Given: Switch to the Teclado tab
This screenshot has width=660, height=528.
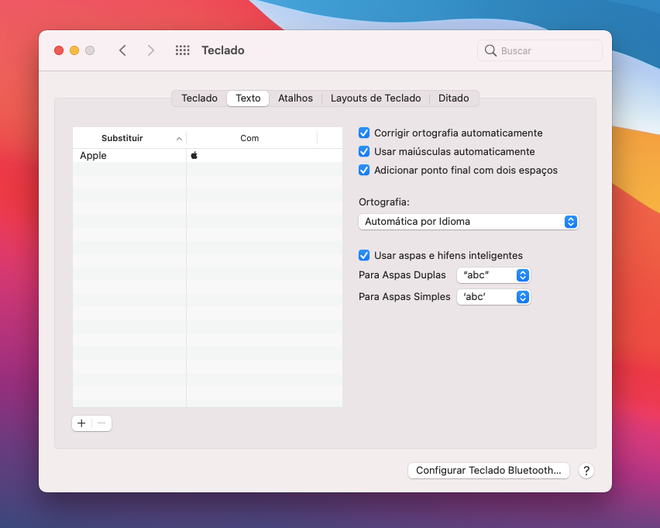Looking at the screenshot, I should 199,98.
